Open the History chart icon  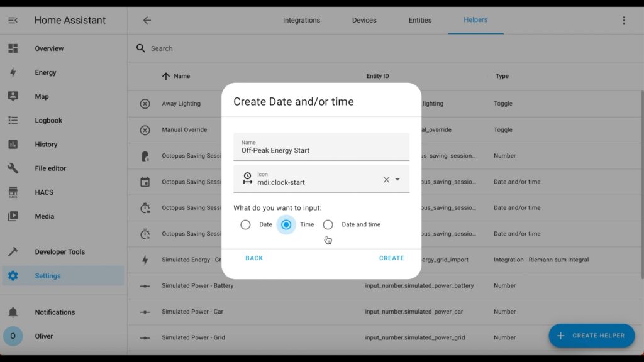coord(13,144)
